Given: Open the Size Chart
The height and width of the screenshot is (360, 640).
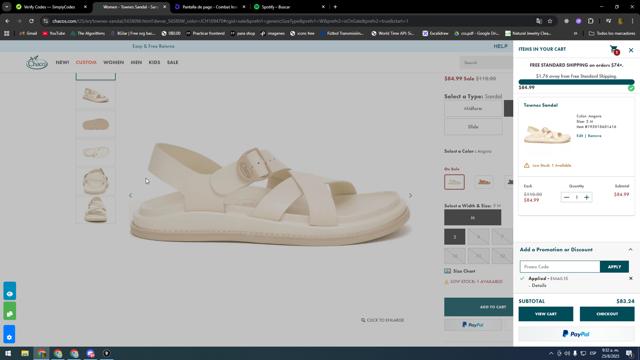Looking at the screenshot, I should [x=460, y=271].
